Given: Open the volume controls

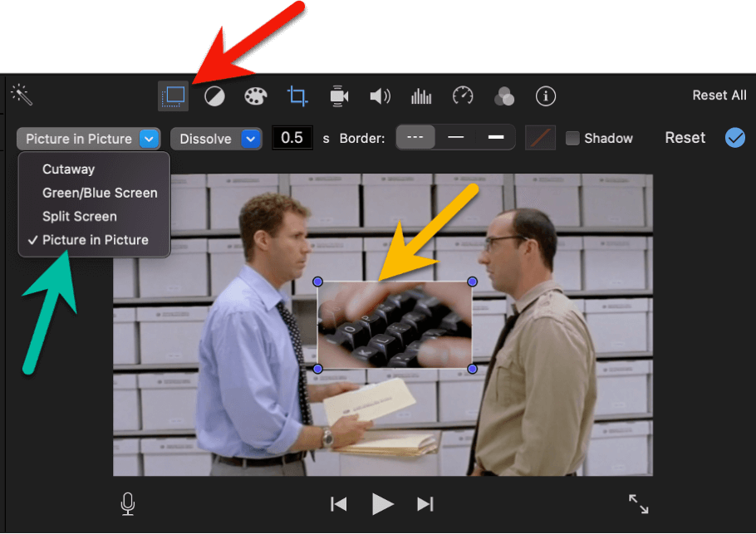Looking at the screenshot, I should tap(380, 96).
